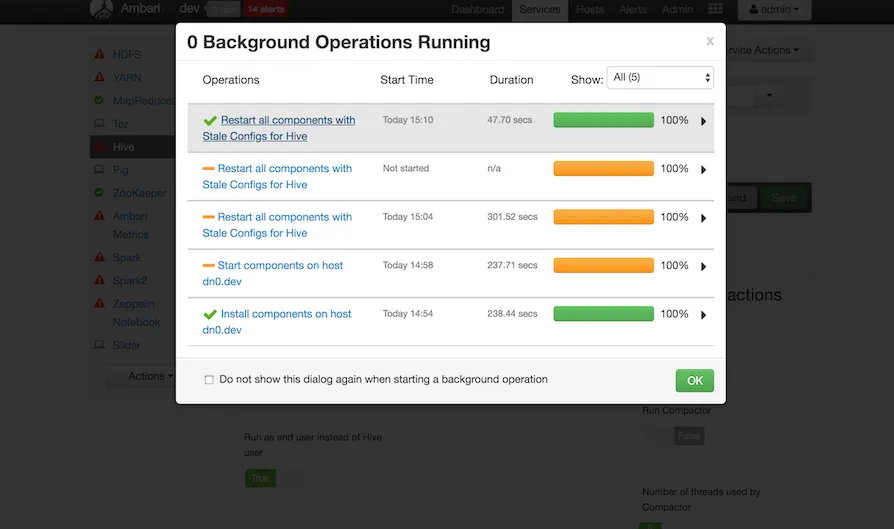Click the MapReduce2 green check icon
Viewport: 894px width, 529px height.
point(99,100)
